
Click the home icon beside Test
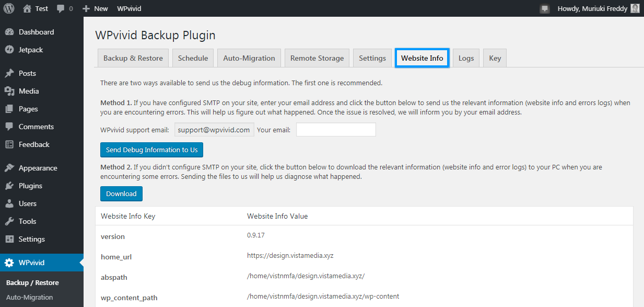coord(27,8)
